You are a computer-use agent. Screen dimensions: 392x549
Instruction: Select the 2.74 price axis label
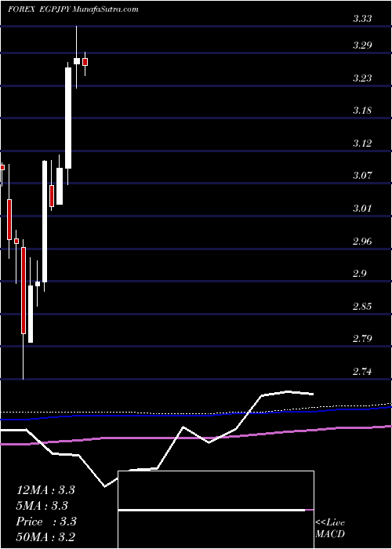[362, 372]
